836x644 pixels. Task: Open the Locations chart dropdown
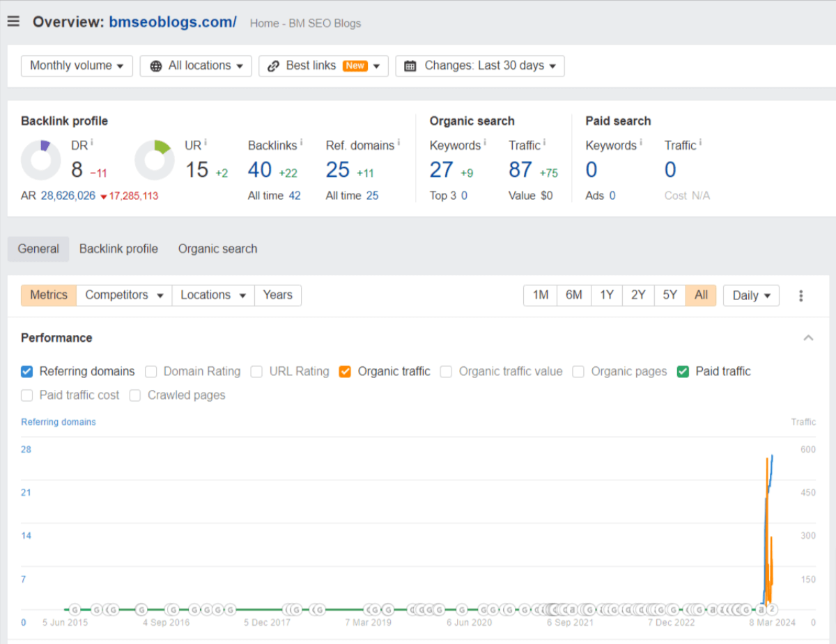(x=213, y=295)
